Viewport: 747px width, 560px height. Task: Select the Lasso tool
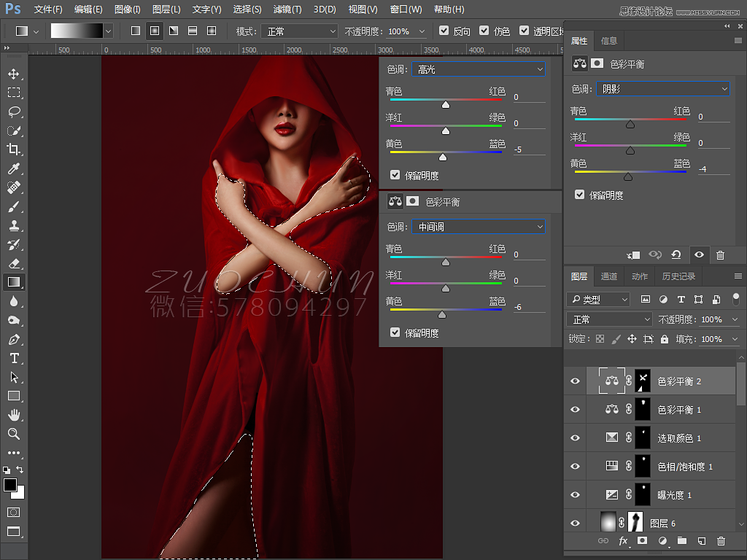[14, 112]
